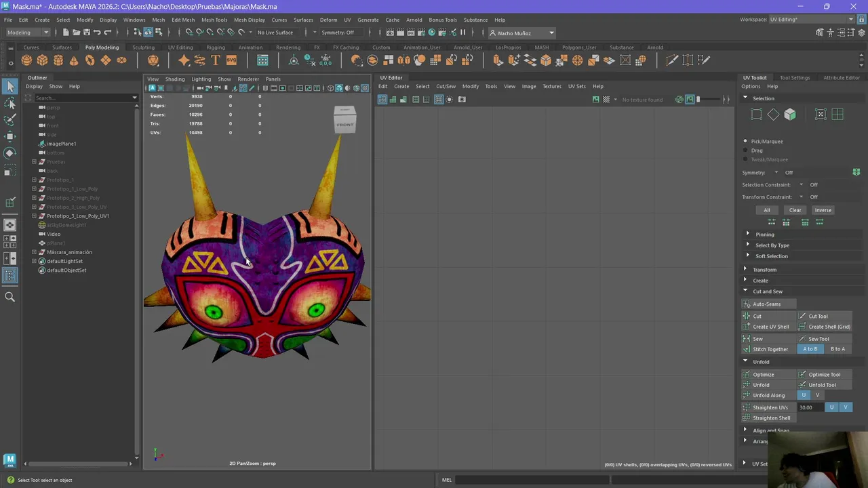868x488 pixels.
Task: Click the Straighten UVs angle value field
Action: tap(810, 407)
